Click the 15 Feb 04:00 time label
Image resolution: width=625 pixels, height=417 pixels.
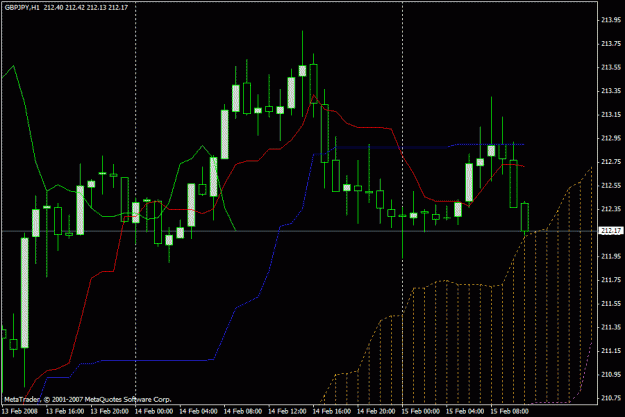[465, 411]
